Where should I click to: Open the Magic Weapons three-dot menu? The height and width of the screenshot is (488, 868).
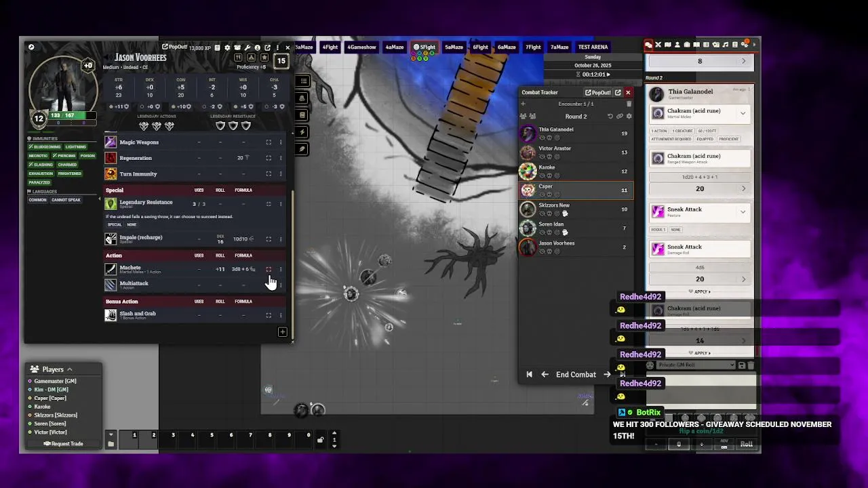click(x=281, y=142)
